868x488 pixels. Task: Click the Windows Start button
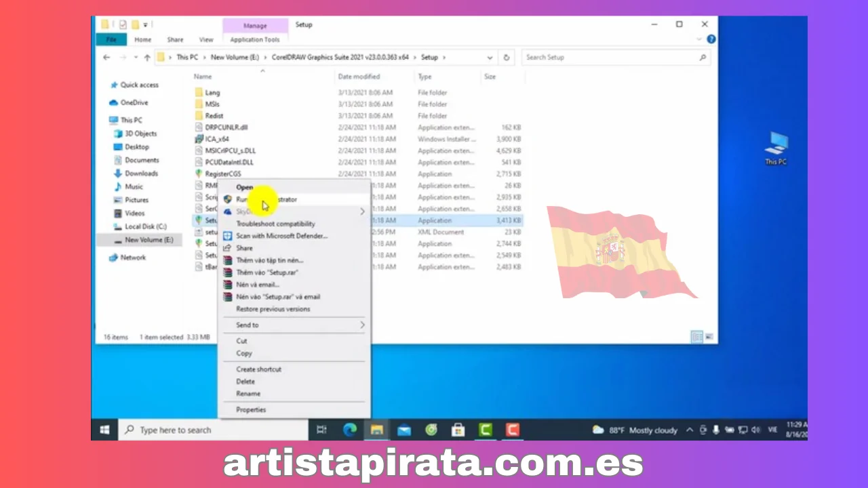point(105,430)
